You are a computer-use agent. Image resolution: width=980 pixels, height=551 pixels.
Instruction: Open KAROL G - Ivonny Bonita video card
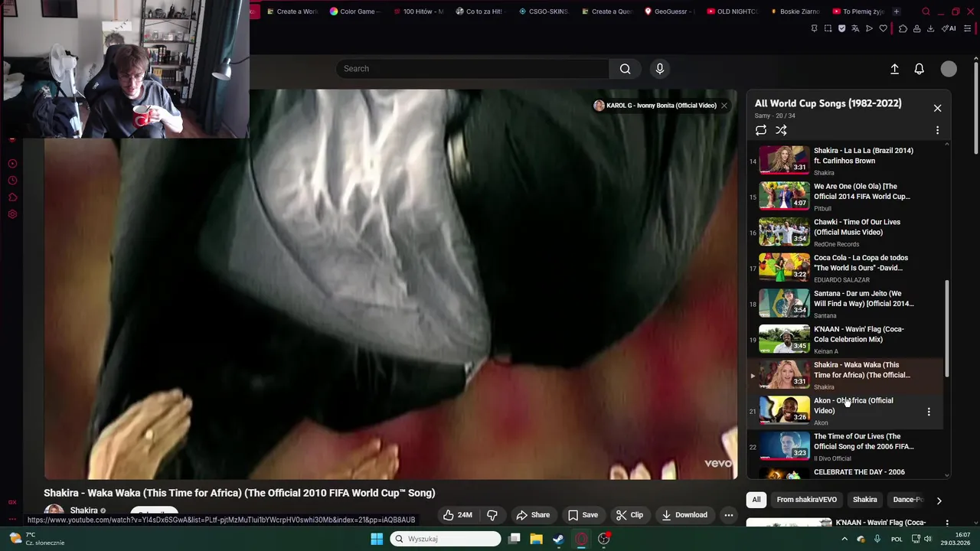[655, 106]
